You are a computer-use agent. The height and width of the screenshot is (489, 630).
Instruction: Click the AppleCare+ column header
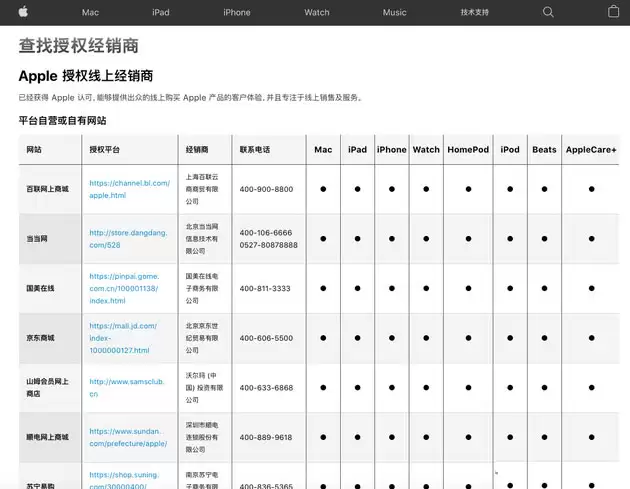point(591,149)
